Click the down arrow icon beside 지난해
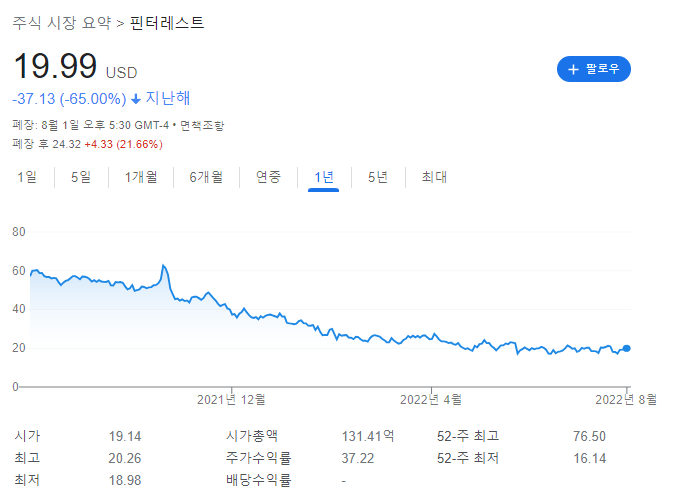 136,99
